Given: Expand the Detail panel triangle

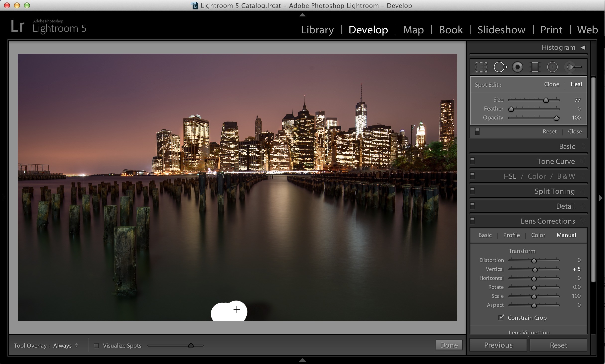Looking at the screenshot, I should 583,206.
